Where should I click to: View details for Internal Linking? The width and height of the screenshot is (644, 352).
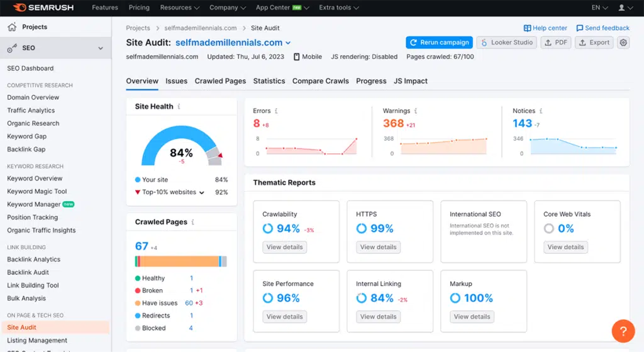pyautogui.click(x=378, y=317)
